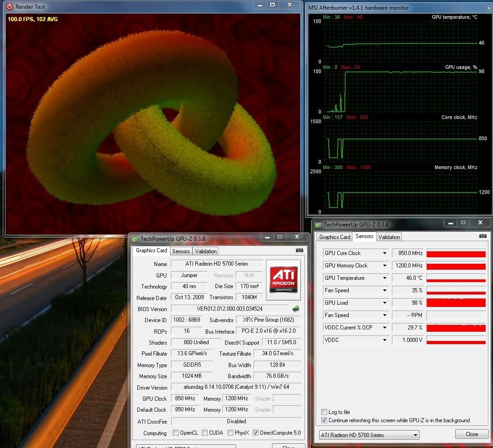This screenshot has height=448, width=493.
Task: Click the Release Date Oct 13, 2009 value
Action: coord(189,297)
